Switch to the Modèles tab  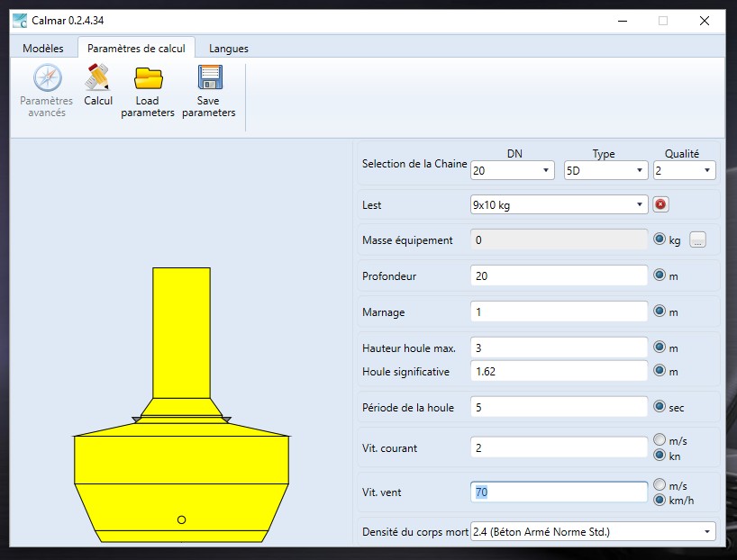click(x=43, y=49)
